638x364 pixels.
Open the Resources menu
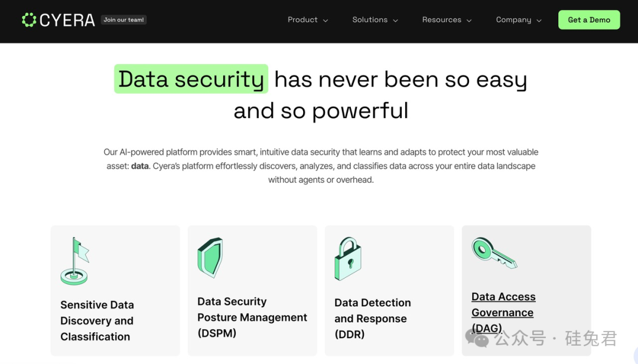click(x=441, y=20)
